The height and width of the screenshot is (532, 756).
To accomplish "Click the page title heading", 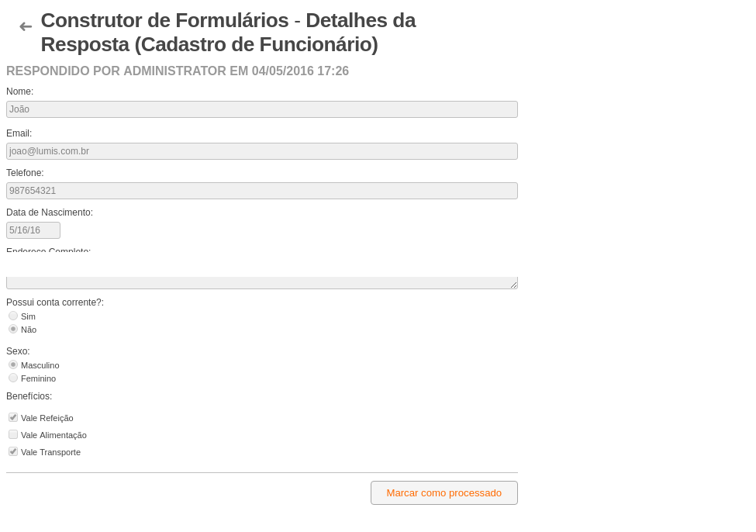I will [x=228, y=33].
